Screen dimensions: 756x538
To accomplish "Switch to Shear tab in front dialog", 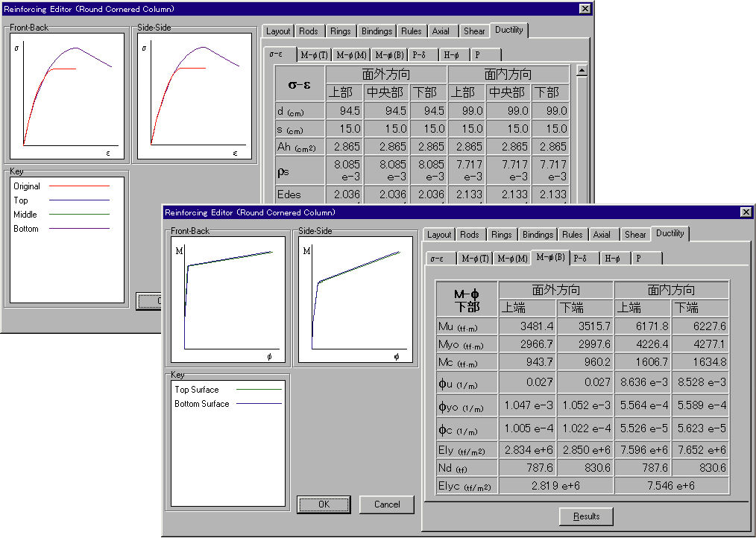I will point(634,235).
